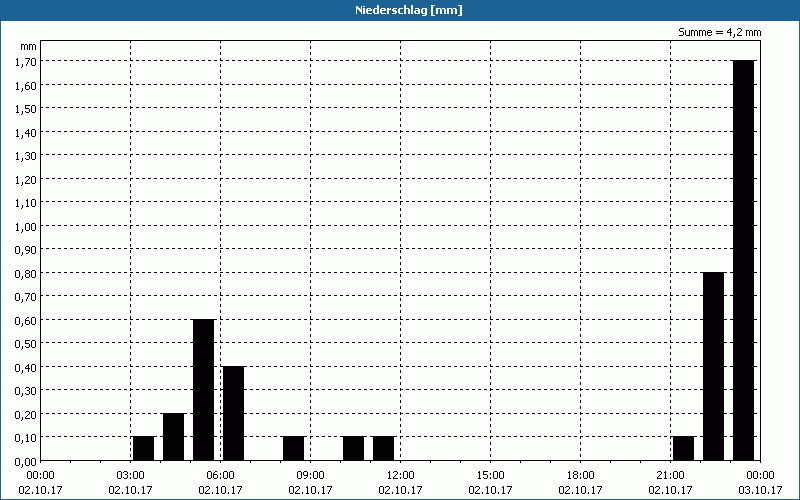The height and width of the screenshot is (500, 800).
Task: Select the 0,20 mm precipitation bar
Action: pyautogui.click(x=173, y=437)
